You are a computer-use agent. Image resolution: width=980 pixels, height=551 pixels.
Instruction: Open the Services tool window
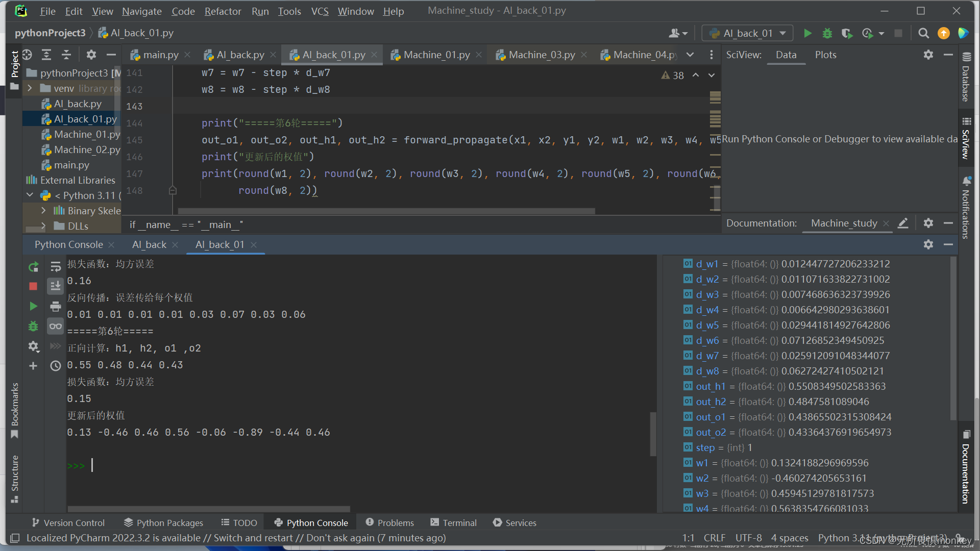[x=514, y=522]
